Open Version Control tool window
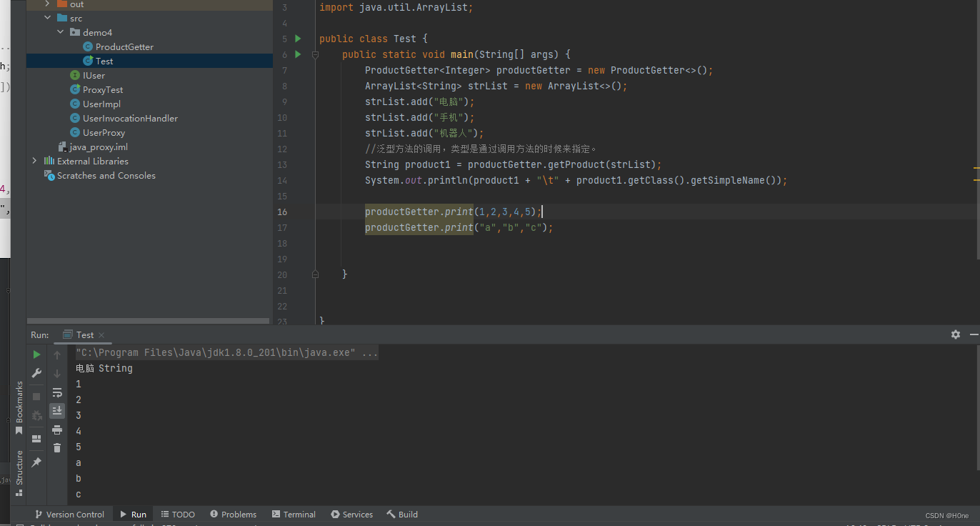Viewport: 980px width, 526px height. coord(69,514)
